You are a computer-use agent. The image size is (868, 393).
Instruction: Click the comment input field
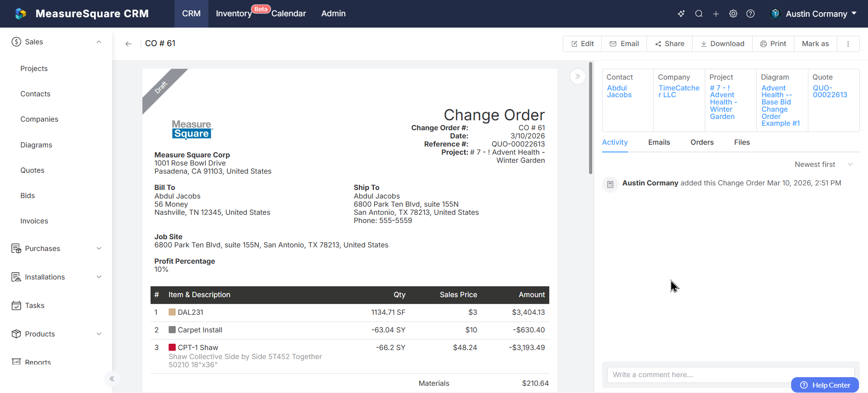click(731, 375)
